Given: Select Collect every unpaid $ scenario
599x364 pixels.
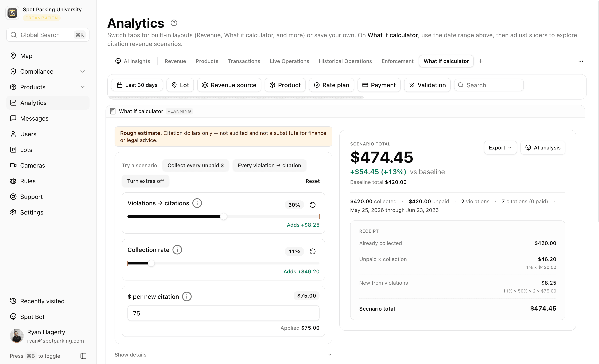Looking at the screenshot, I should click(195, 165).
